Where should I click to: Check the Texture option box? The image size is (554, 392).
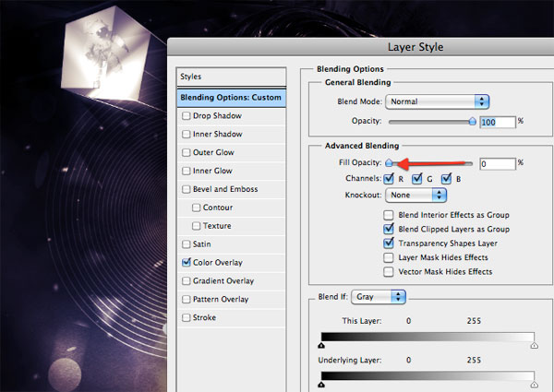tap(196, 226)
